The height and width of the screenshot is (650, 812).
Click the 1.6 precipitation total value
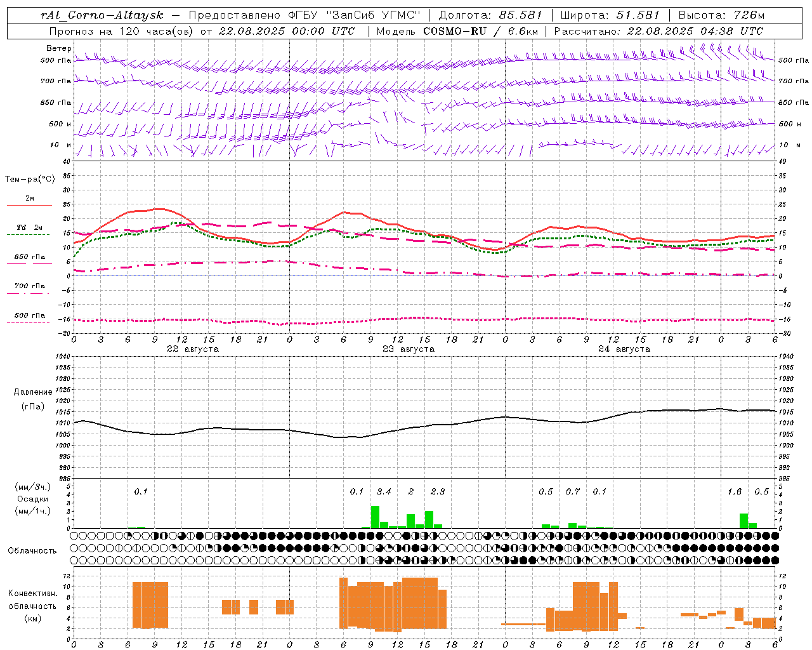pyautogui.click(x=735, y=491)
